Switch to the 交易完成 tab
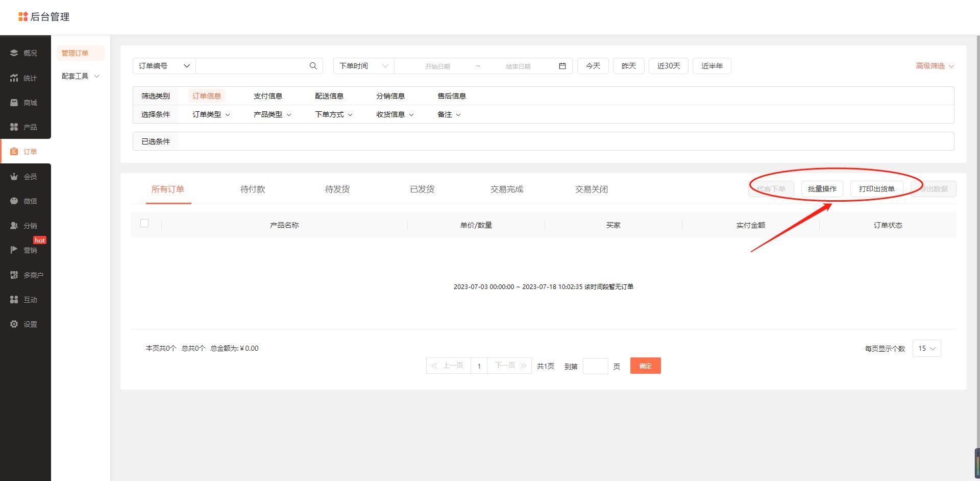Image resolution: width=980 pixels, height=481 pixels. tap(507, 189)
